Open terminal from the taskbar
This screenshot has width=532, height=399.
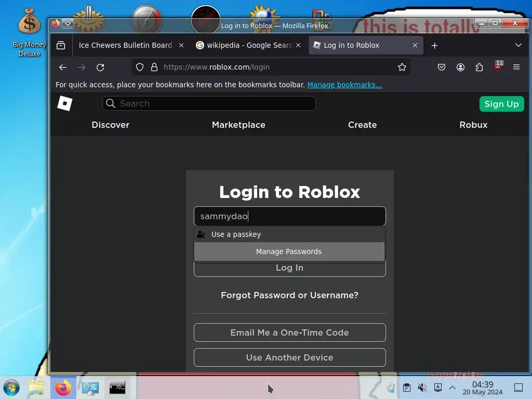tap(117, 388)
